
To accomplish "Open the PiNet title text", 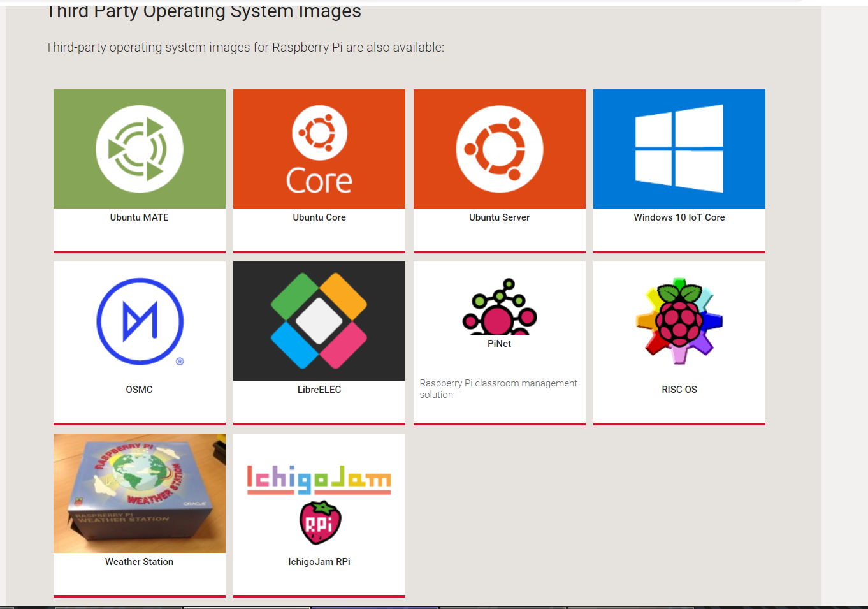I will pyautogui.click(x=500, y=344).
